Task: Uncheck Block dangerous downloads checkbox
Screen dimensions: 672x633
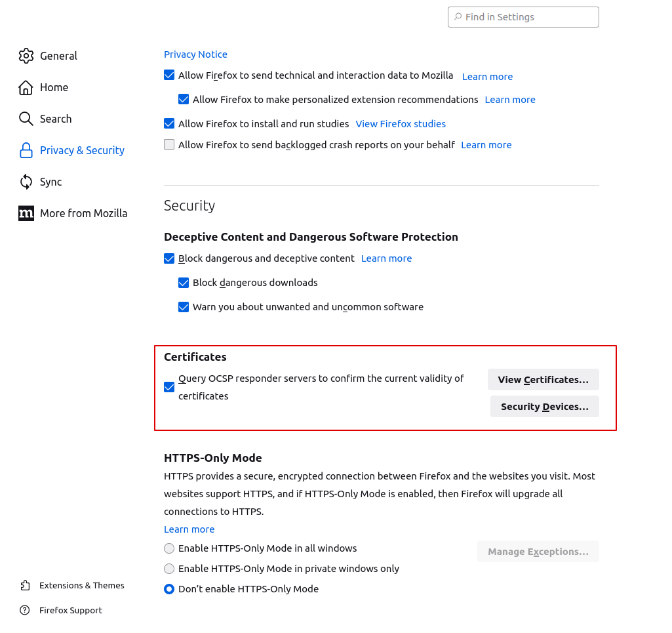Action: pos(184,283)
